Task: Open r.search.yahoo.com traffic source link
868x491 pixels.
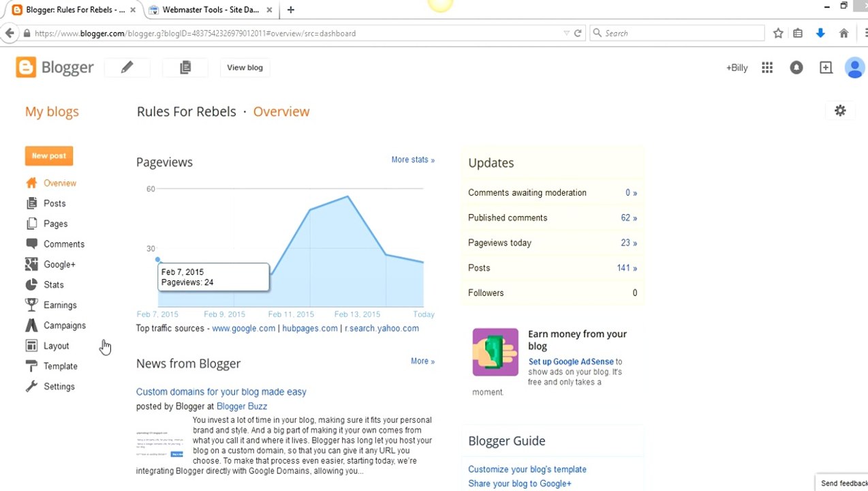Action: pyautogui.click(x=382, y=328)
